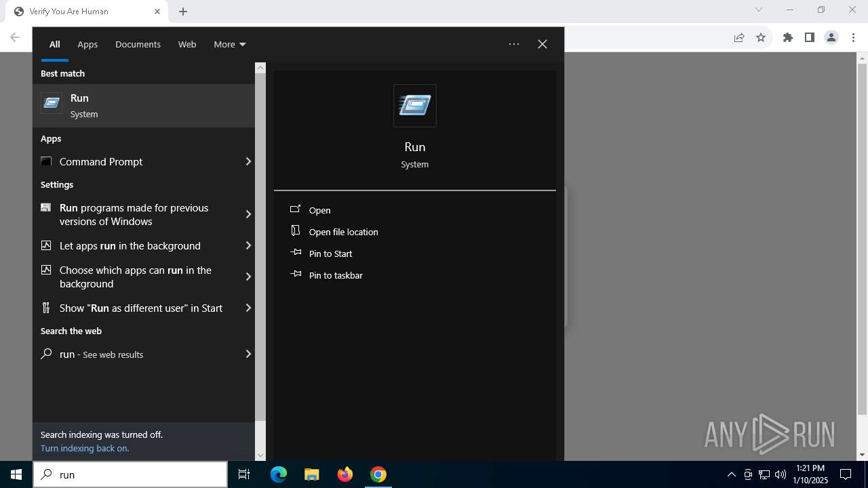Close the Verify You Are Human tab
The height and width of the screenshot is (488, 868).
click(x=157, y=12)
